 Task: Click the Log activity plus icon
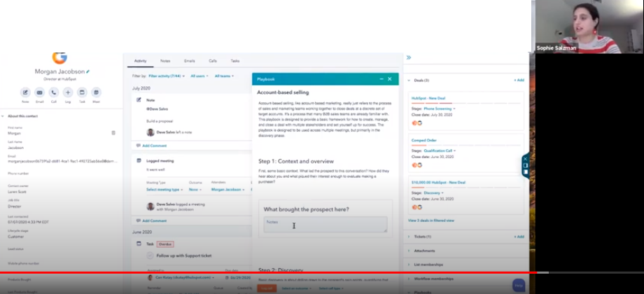point(68,92)
